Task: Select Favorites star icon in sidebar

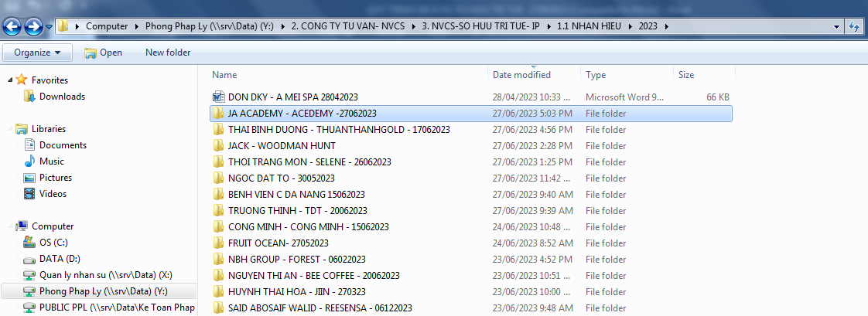Action: coord(22,80)
